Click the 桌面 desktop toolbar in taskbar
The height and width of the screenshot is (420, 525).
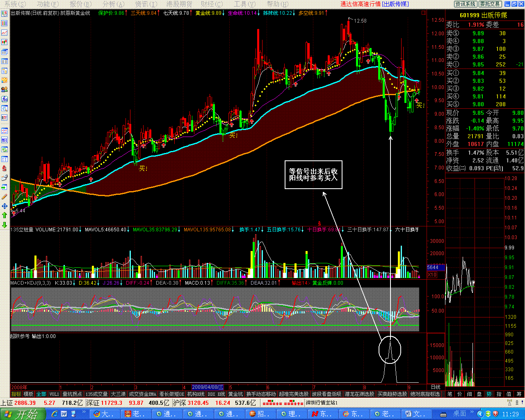point(459,414)
